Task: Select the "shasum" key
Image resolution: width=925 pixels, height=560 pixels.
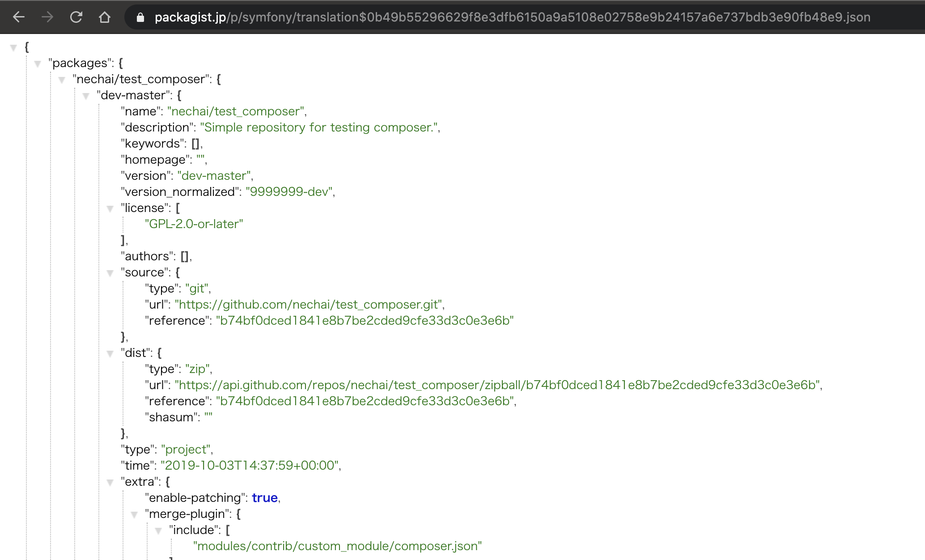Action: [171, 417]
